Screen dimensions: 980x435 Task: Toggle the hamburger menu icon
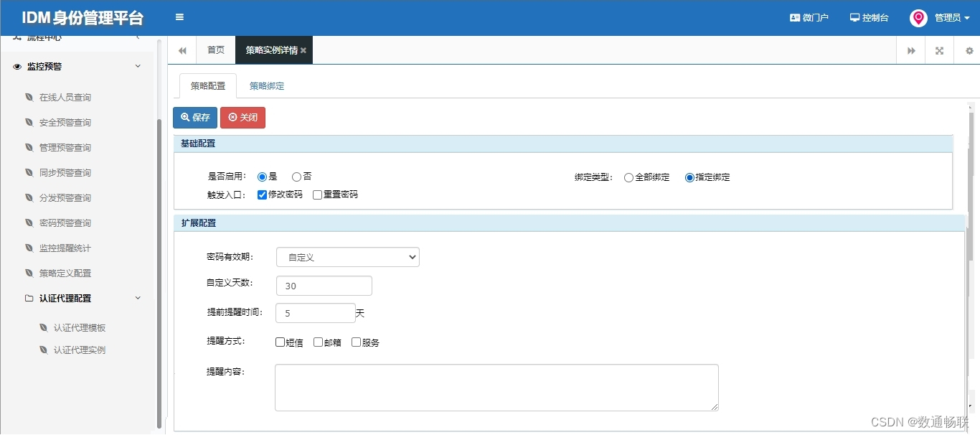[179, 17]
